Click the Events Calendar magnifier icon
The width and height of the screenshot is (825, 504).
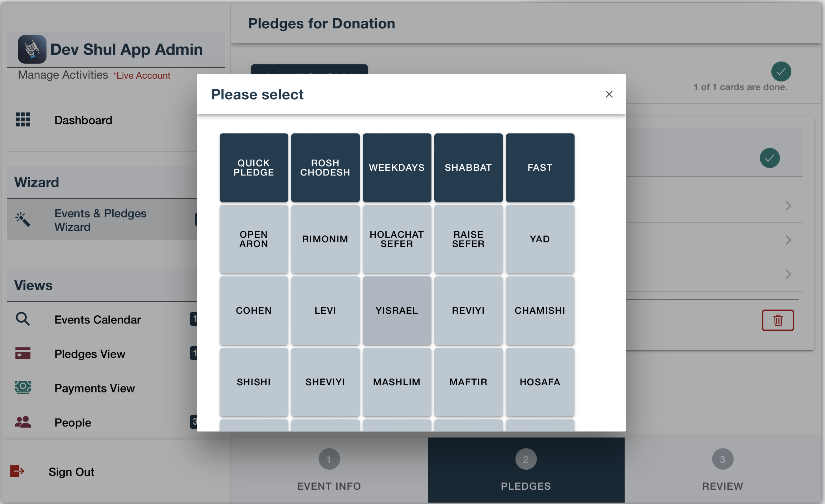(x=23, y=319)
